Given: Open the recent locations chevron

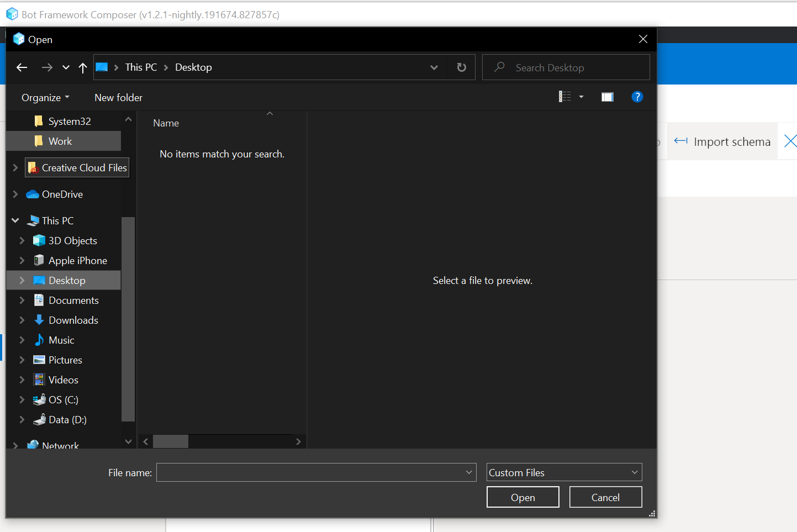Looking at the screenshot, I should [66, 67].
